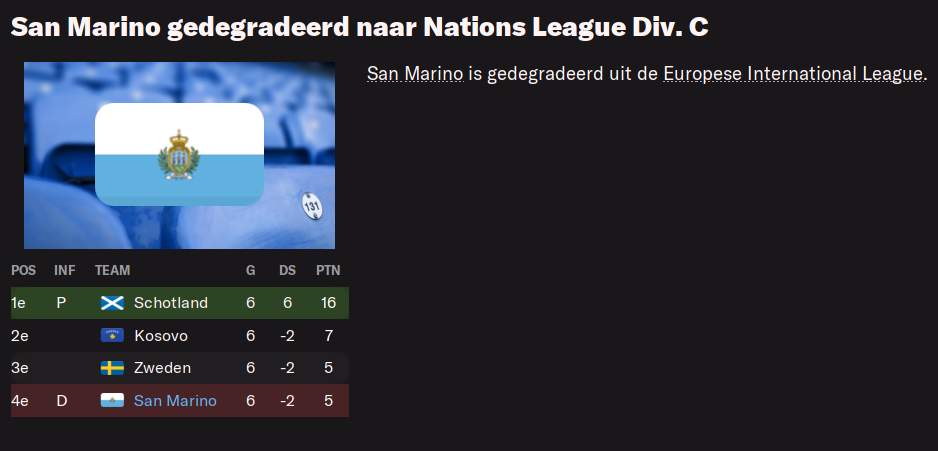This screenshot has width=938, height=451.
Task: Click San Marino flag icon in table
Action: [112, 400]
